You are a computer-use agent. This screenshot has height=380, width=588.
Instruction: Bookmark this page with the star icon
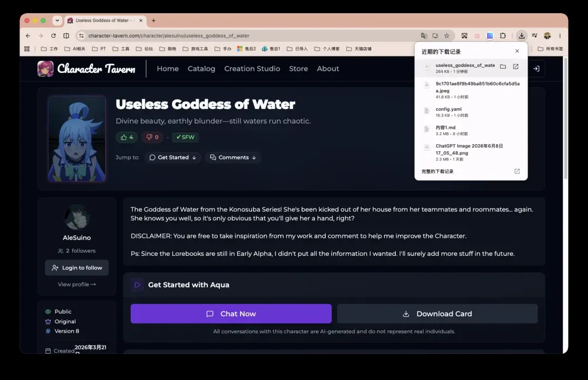pyautogui.click(x=446, y=35)
